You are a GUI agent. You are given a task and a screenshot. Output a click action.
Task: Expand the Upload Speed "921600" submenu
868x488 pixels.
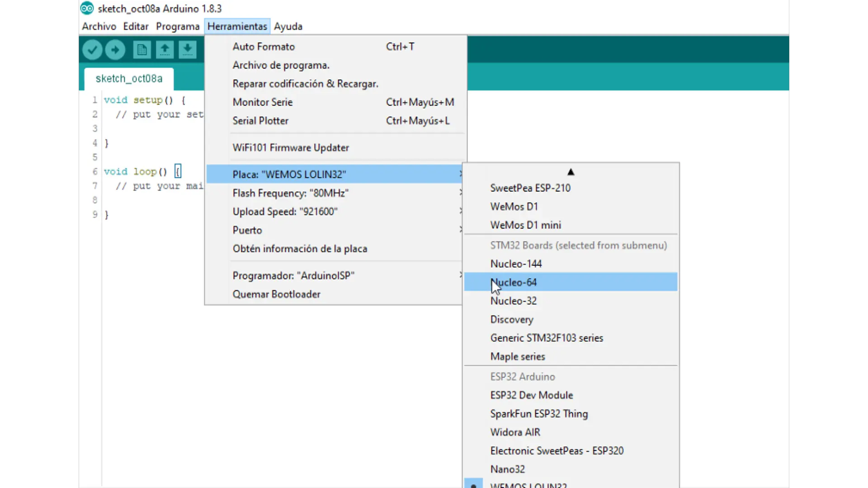[335, 211]
